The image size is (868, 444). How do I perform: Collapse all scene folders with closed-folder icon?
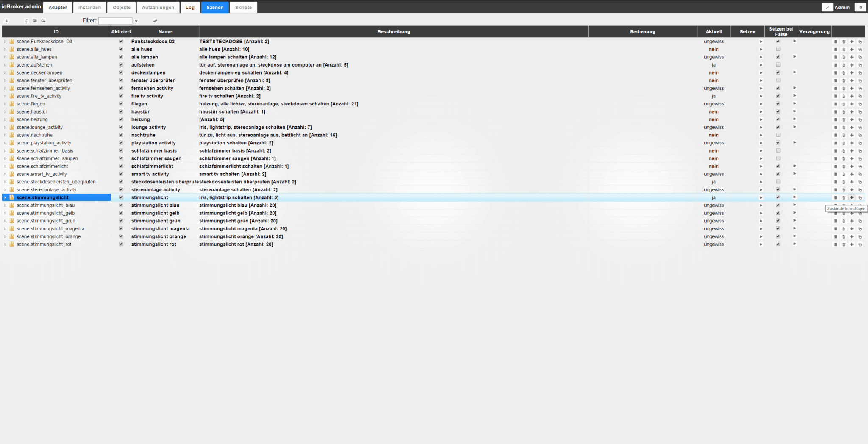pos(35,21)
